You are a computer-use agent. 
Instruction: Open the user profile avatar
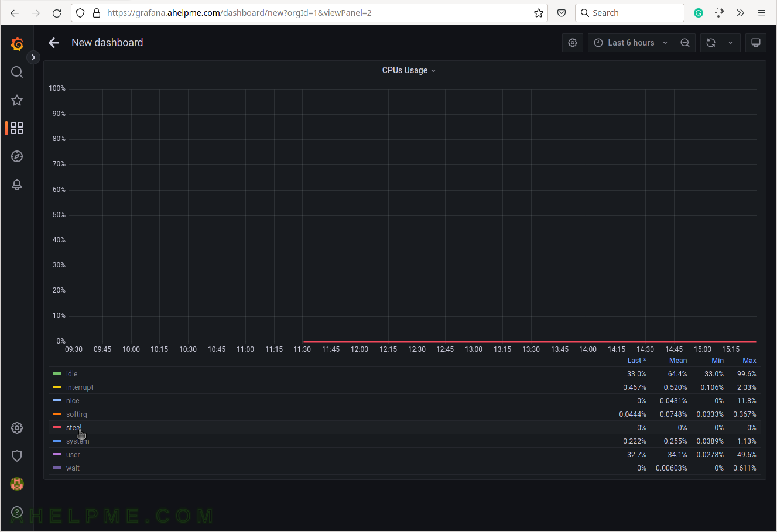point(17,484)
